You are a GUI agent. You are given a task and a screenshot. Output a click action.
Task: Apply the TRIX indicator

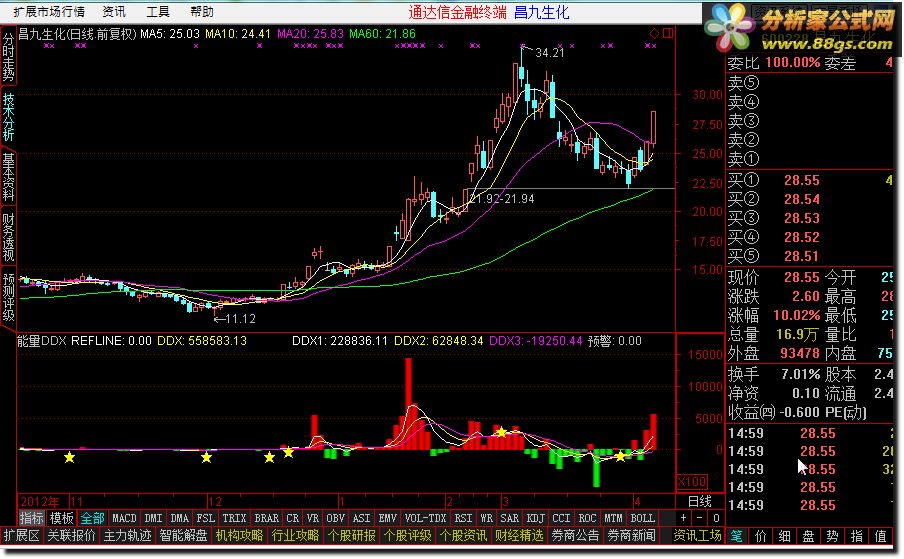(x=234, y=518)
